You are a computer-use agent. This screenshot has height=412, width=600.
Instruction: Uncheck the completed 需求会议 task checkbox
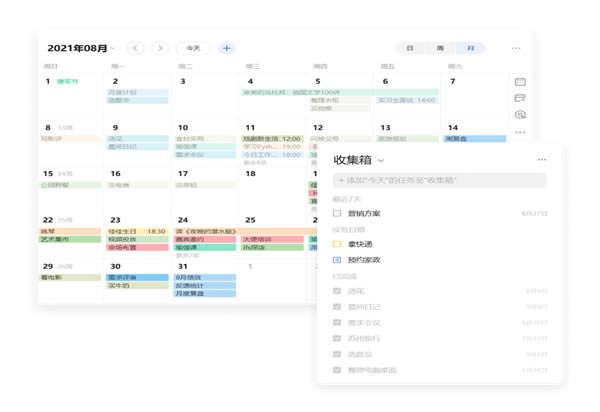coord(337,323)
